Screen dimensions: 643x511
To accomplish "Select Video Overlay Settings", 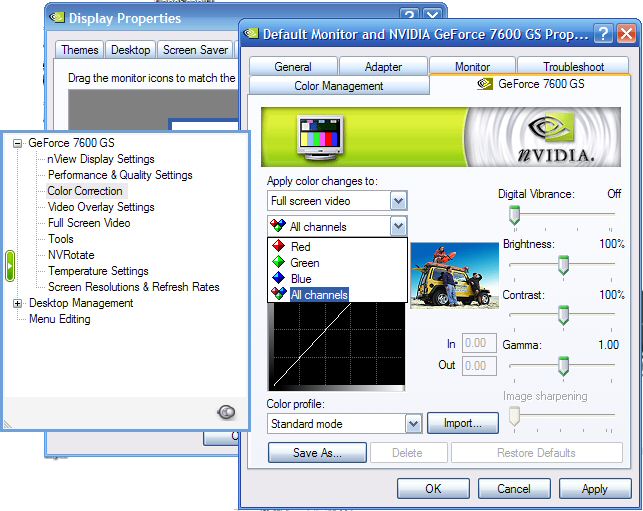I will click(101, 207).
